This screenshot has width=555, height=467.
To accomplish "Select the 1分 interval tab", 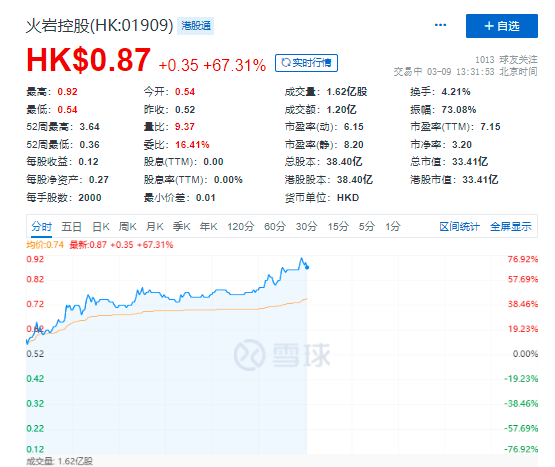I will [393, 227].
